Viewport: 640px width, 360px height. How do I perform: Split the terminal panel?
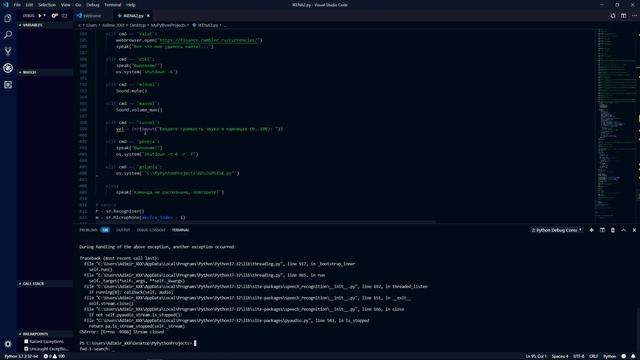(x=602, y=230)
